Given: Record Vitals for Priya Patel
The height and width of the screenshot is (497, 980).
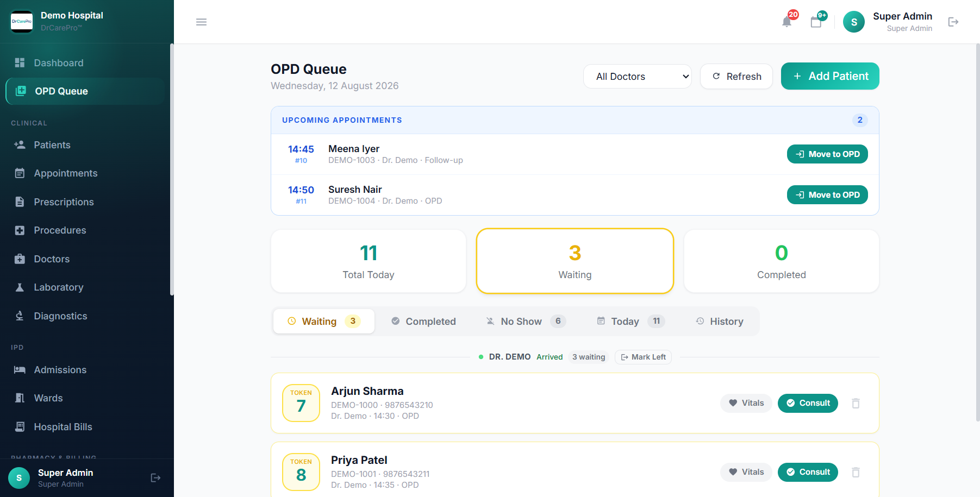Looking at the screenshot, I should [x=746, y=472].
